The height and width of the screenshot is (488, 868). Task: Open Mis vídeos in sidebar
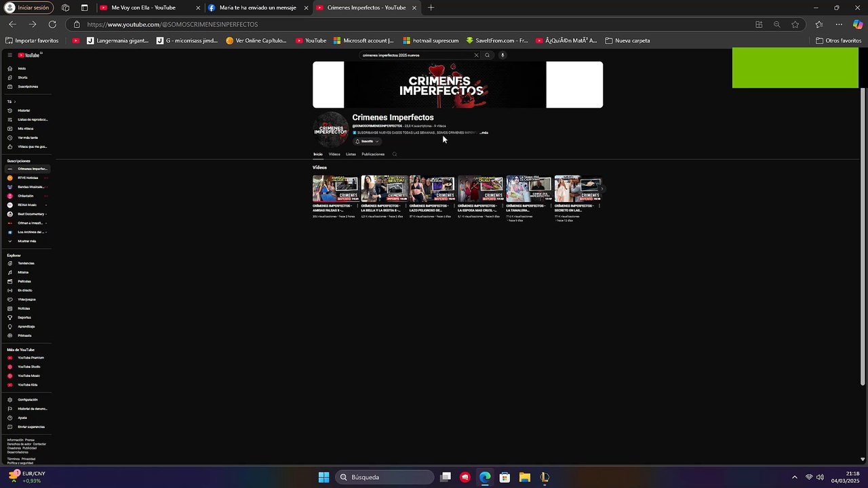coord(25,129)
